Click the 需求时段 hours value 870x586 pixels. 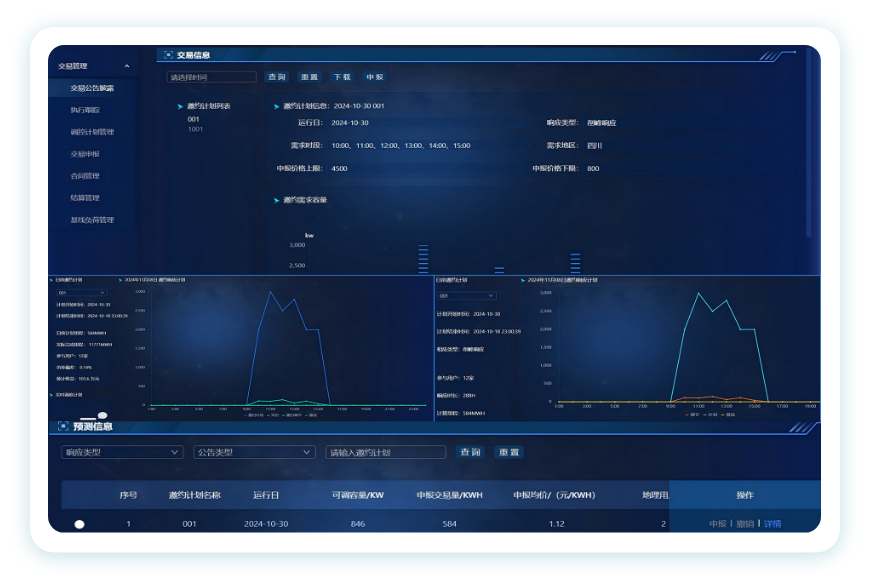pyautogui.click(x=401, y=145)
